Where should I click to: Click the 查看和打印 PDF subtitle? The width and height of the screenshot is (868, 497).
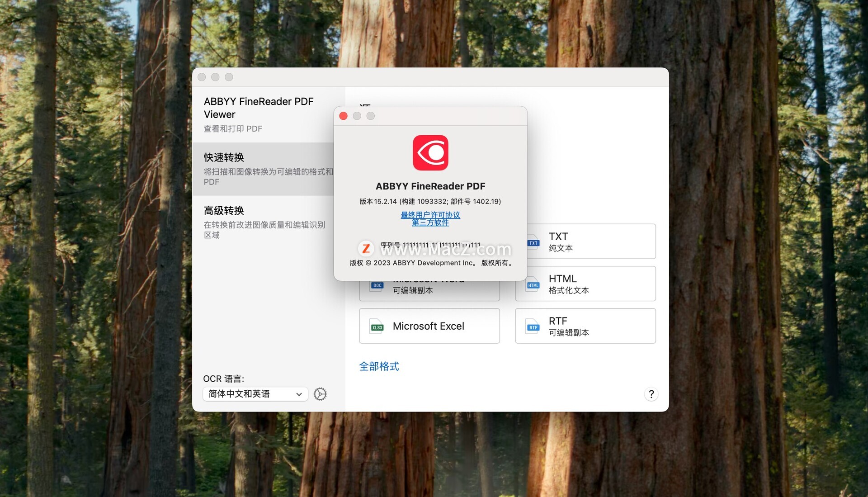(x=233, y=129)
